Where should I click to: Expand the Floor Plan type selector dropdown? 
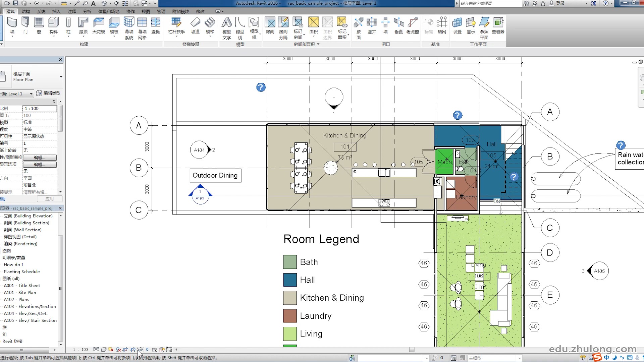pos(61,77)
